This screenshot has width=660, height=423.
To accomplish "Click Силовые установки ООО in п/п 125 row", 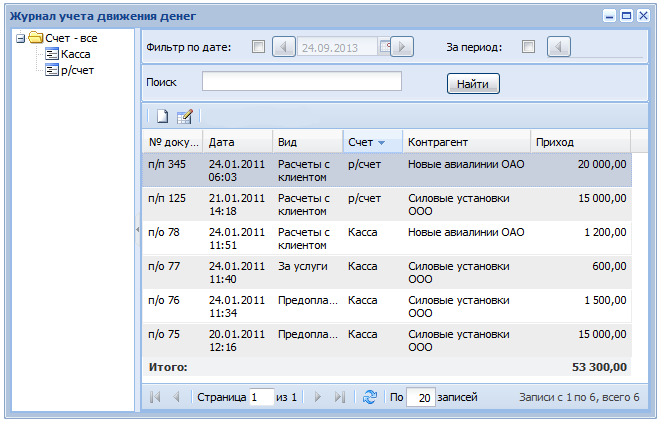I will pos(459,205).
